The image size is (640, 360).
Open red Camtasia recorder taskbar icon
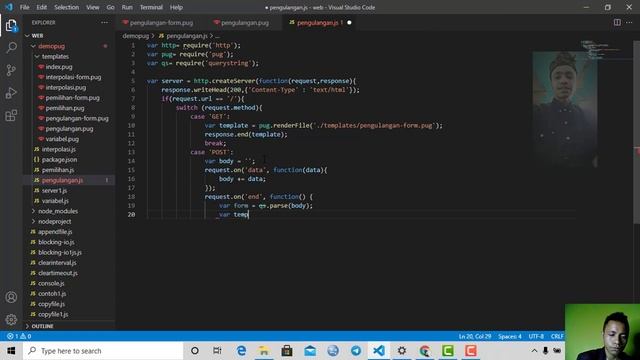(471, 351)
